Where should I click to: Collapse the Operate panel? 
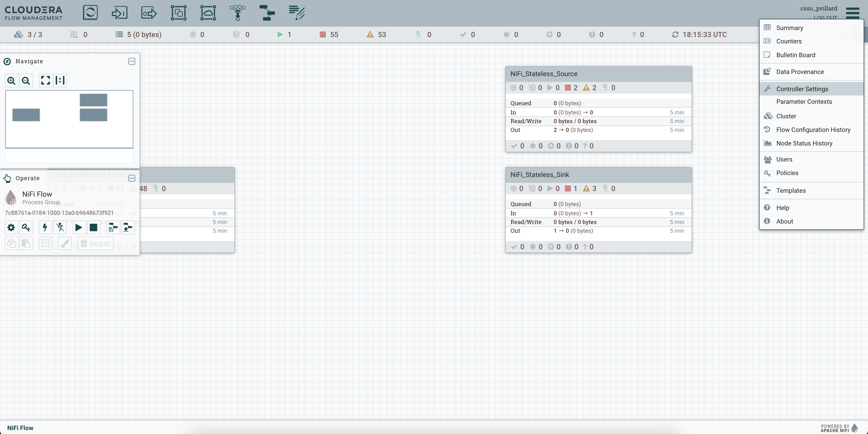point(132,178)
